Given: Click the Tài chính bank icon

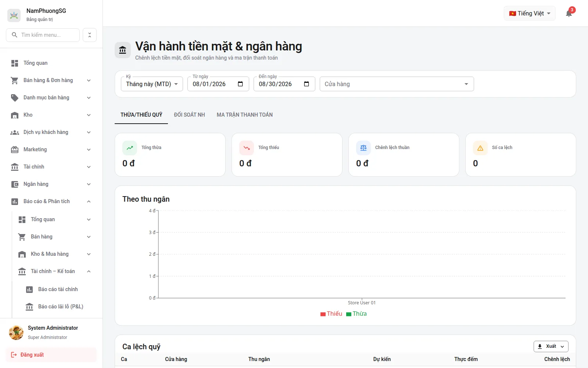Looking at the screenshot, I should click(x=15, y=167).
